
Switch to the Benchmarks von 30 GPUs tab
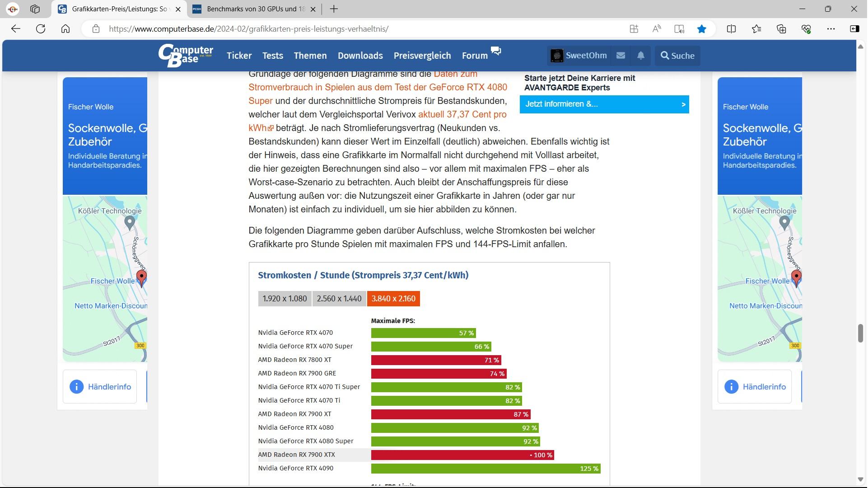click(255, 9)
